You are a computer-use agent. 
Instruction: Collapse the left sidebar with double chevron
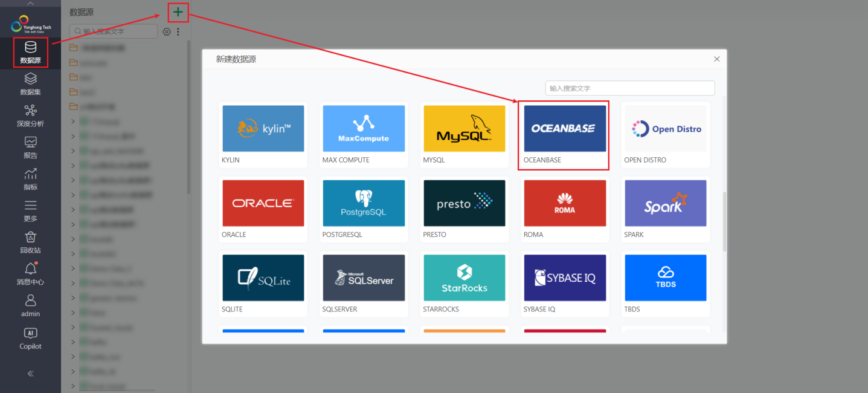coord(30,374)
